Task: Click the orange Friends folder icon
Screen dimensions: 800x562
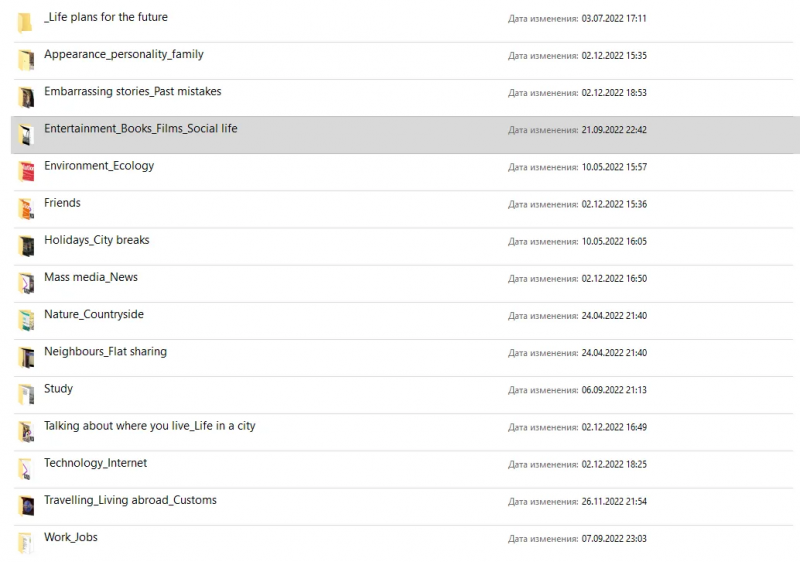Action: tap(26, 209)
